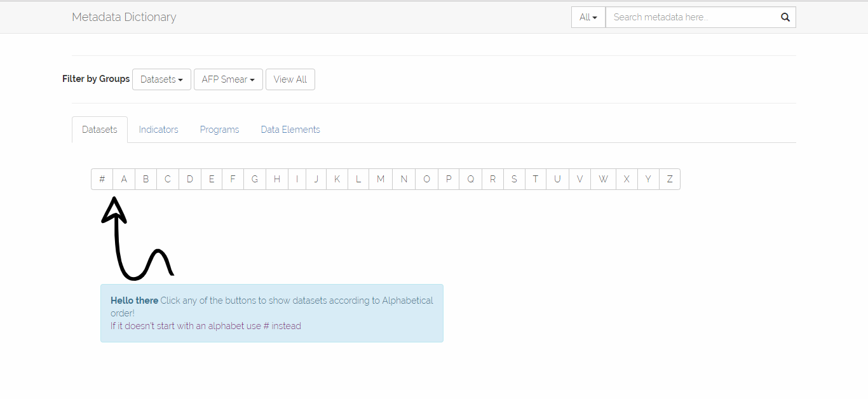Screen dimensions: 868x399
Task: Choose the Q alphabet button
Action: [x=471, y=179]
